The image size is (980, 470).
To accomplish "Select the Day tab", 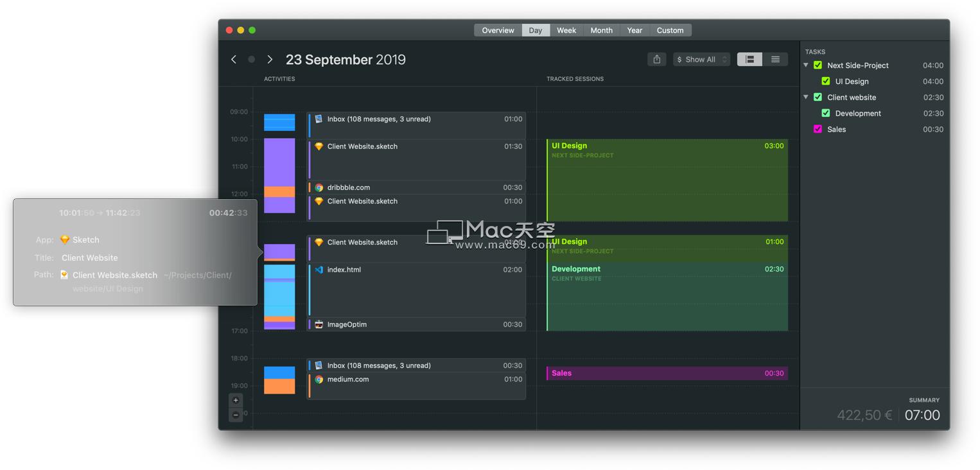I will (536, 30).
